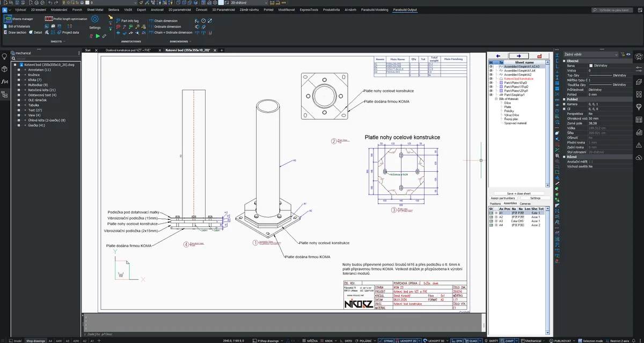Expand the Annotation (11) tree node

point(18,70)
